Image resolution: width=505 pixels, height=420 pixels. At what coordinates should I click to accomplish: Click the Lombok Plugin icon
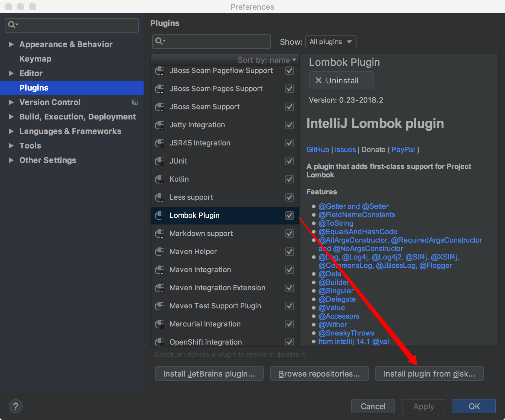tap(160, 215)
